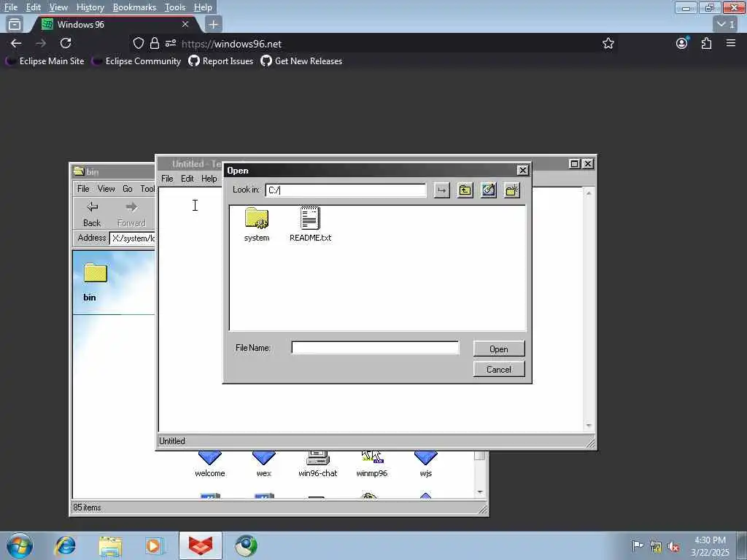Image resolution: width=747 pixels, height=560 pixels.
Task: Open the browser account icon
Action: (x=682, y=43)
